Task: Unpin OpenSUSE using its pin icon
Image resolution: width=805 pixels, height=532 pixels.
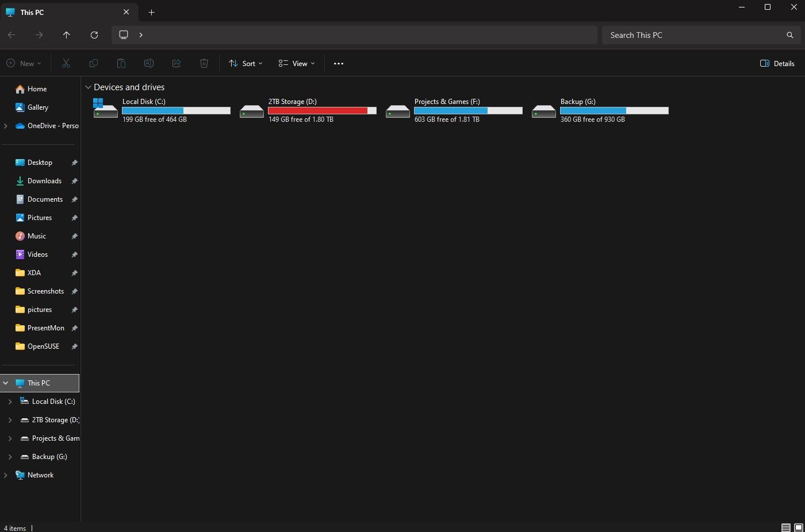Action: [x=74, y=346]
